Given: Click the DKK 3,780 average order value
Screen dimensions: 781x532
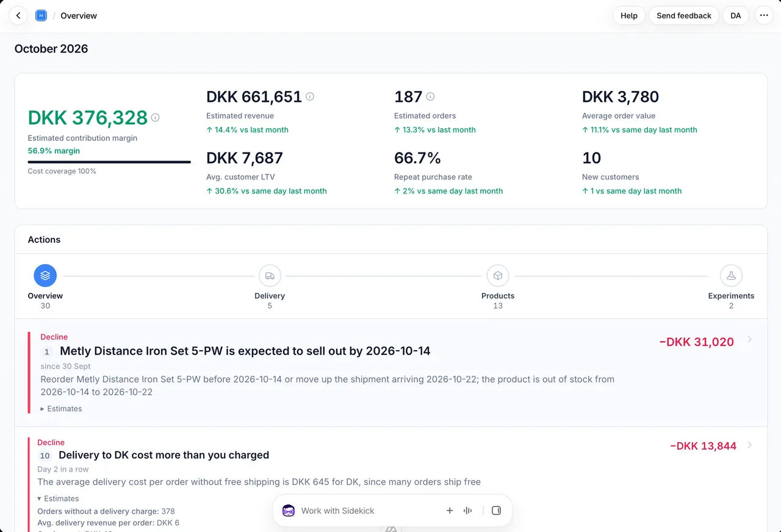Looking at the screenshot, I should pyautogui.click(x=621, y=97).
